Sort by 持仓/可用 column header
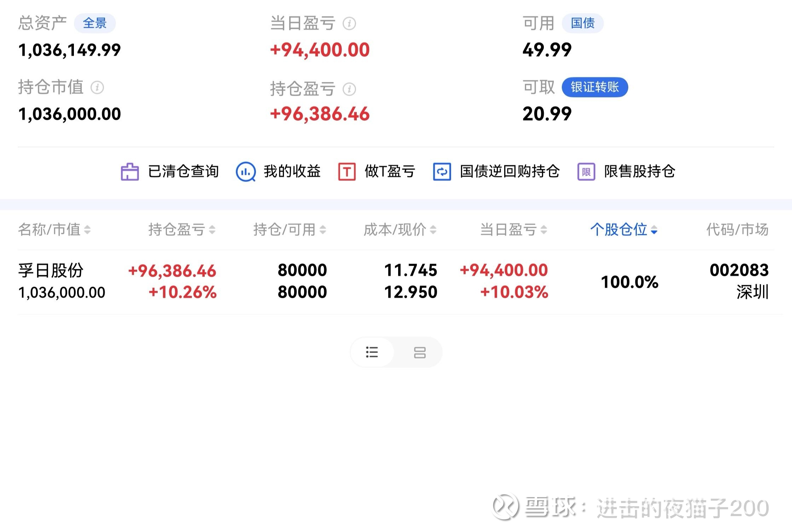 289,230
